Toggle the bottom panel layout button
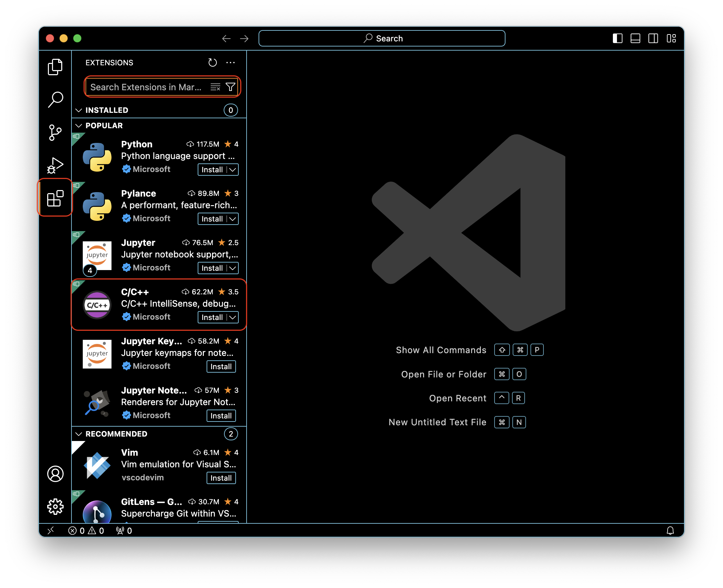The width and height of the screenshot is (723, 588). coord(635,38)
